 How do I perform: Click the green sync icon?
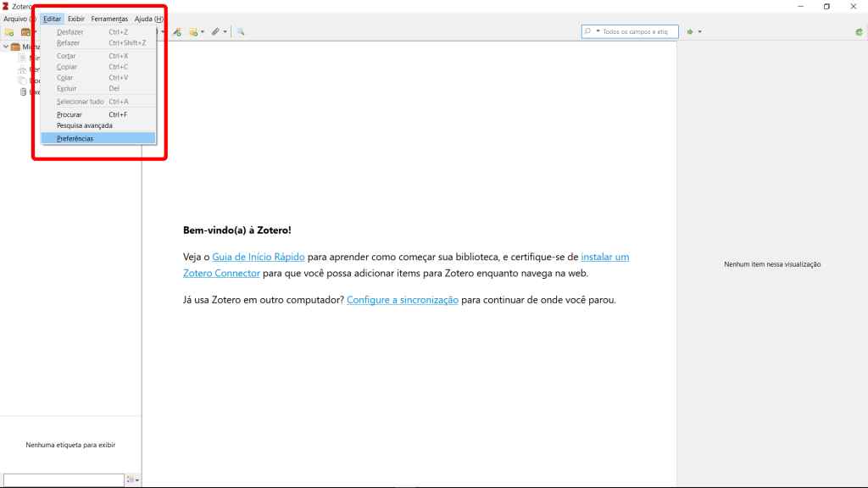point(859,32)
